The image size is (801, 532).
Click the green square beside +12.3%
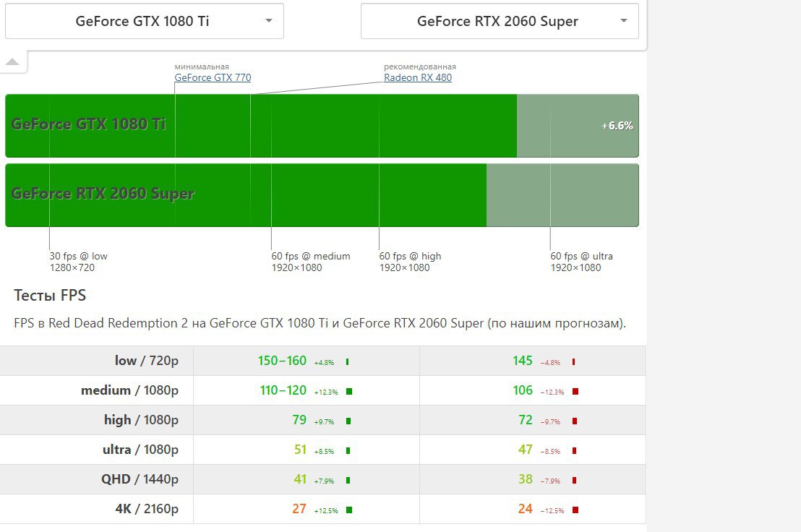349,392
